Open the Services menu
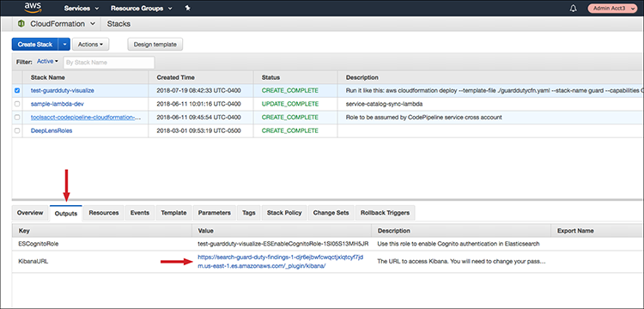The height and width of the screenshot is (309, 644). pyautogui.click(x=82, y=9)
